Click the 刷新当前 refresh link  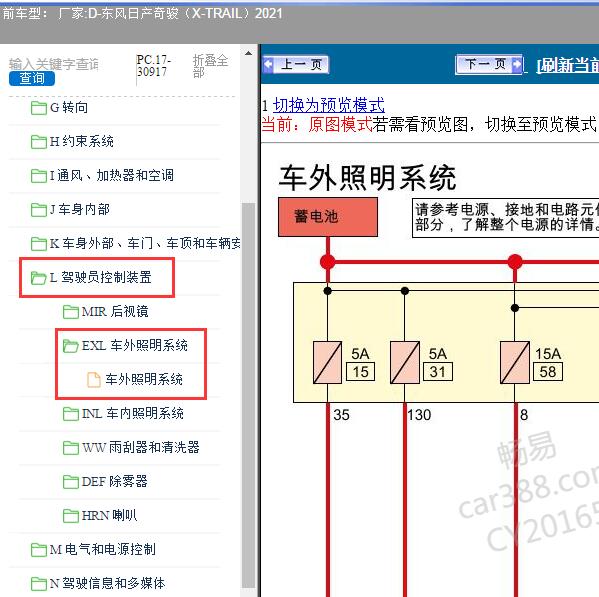[x=567, y=65]
